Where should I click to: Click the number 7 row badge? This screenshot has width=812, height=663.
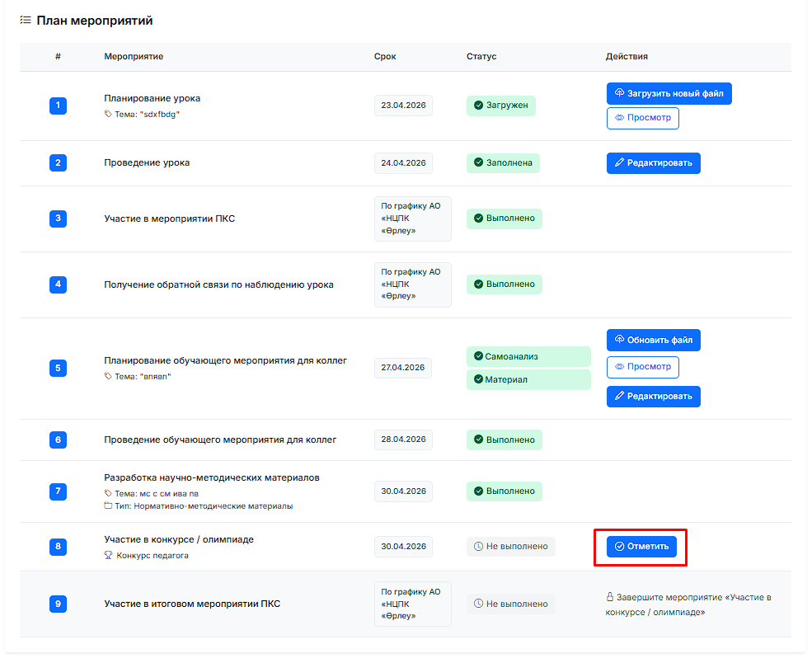point(58,491)
